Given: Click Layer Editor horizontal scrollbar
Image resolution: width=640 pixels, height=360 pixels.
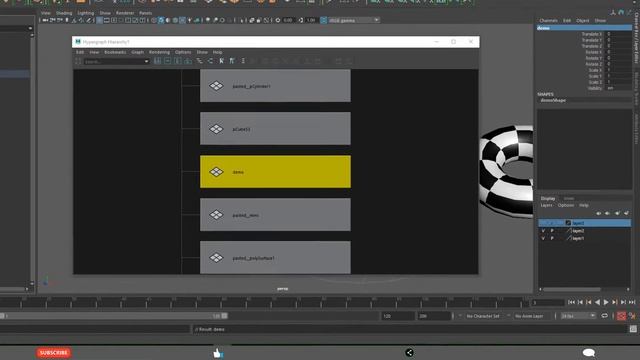Looking at the screenshot, I should coord(571,289).
